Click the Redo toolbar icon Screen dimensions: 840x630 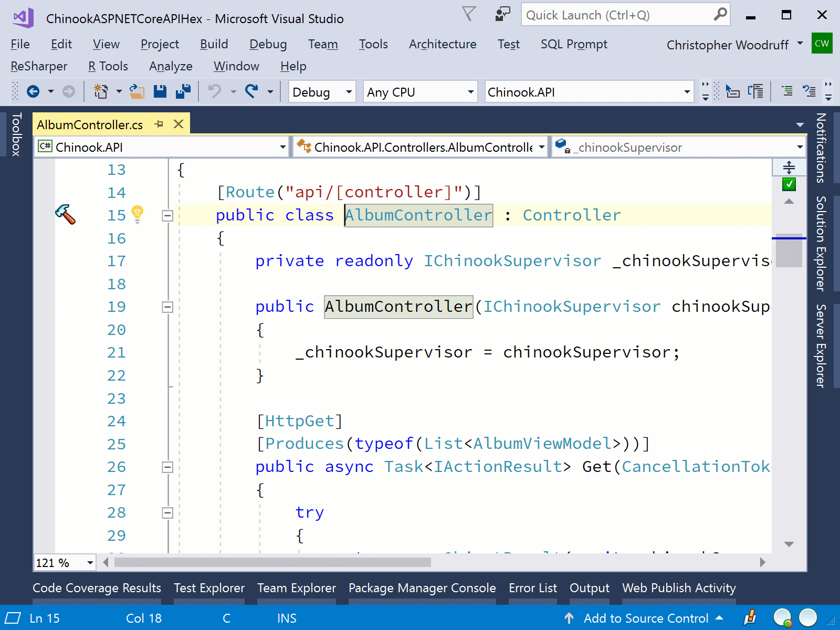coord(251,91)
